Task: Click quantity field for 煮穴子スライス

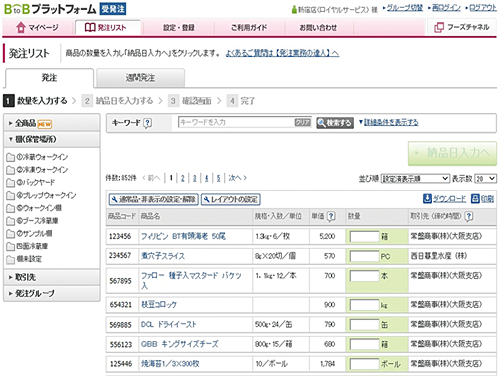Action: click(x=364, y=256)
